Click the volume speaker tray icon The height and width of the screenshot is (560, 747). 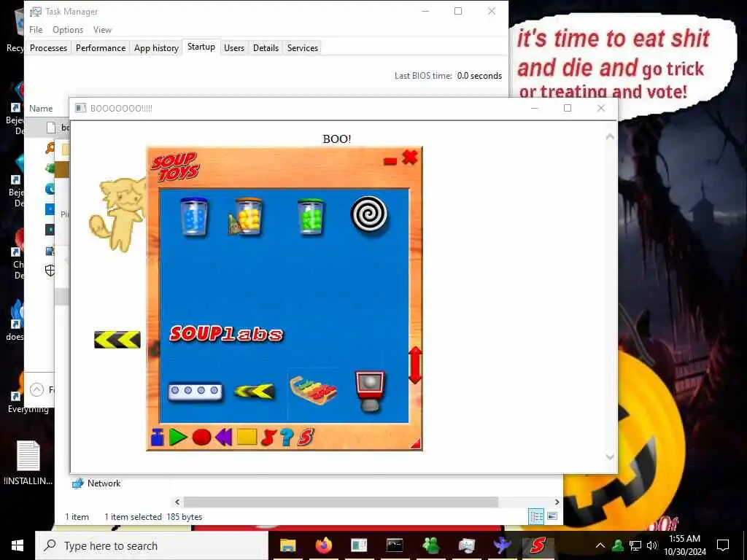(x=652, y=545)
